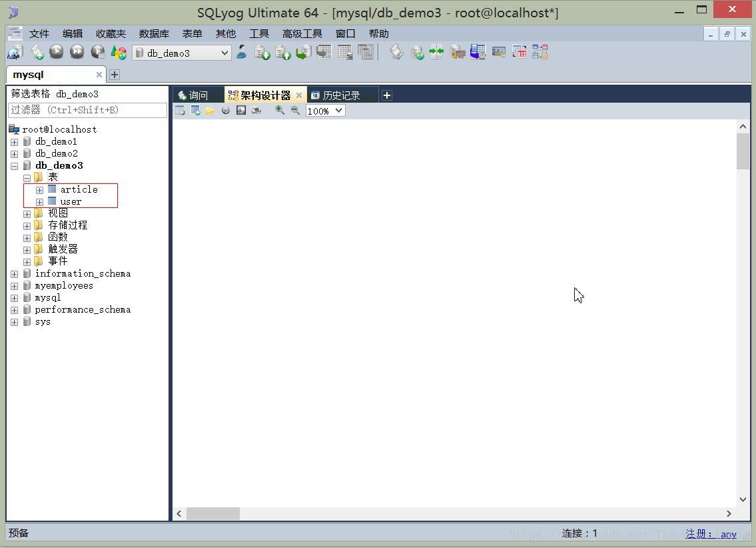Click the schema synchronization arrows icon
The image size is (756, 548).
436,52
